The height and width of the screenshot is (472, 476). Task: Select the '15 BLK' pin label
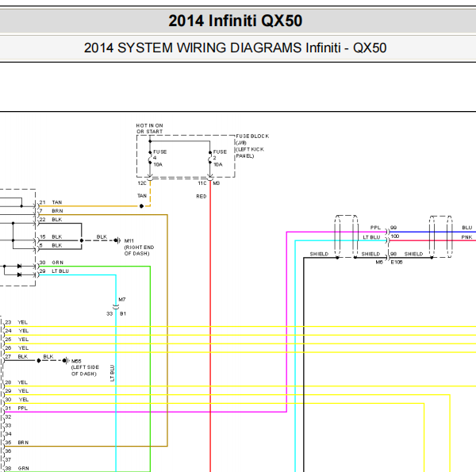click(x=51, y=236)
